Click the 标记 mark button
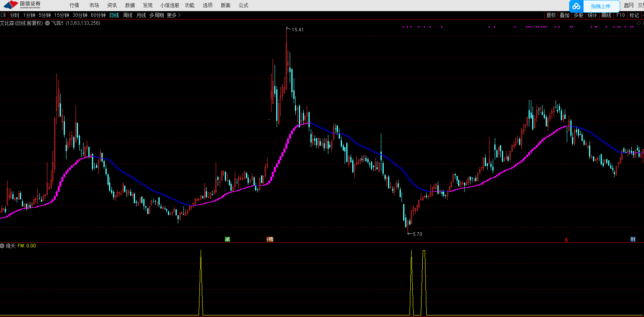The width and height of the screenshot is (644, 317). coord(634,15)
